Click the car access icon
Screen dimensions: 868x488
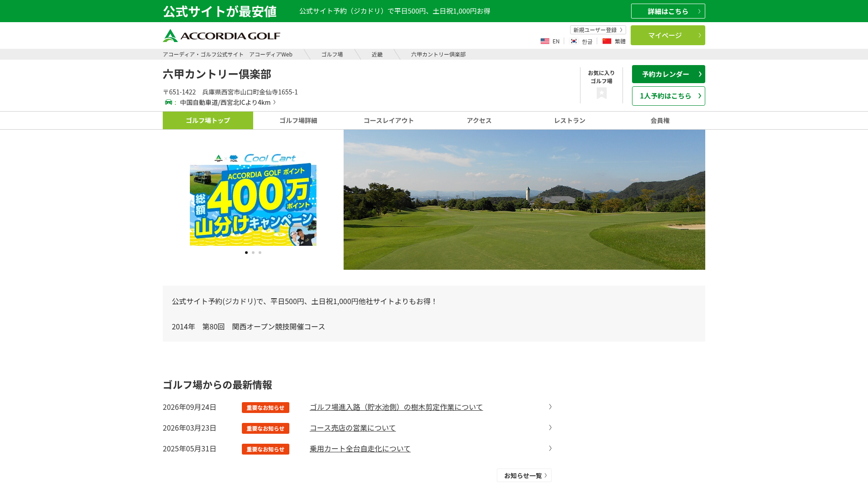click(x=169, y=102)
